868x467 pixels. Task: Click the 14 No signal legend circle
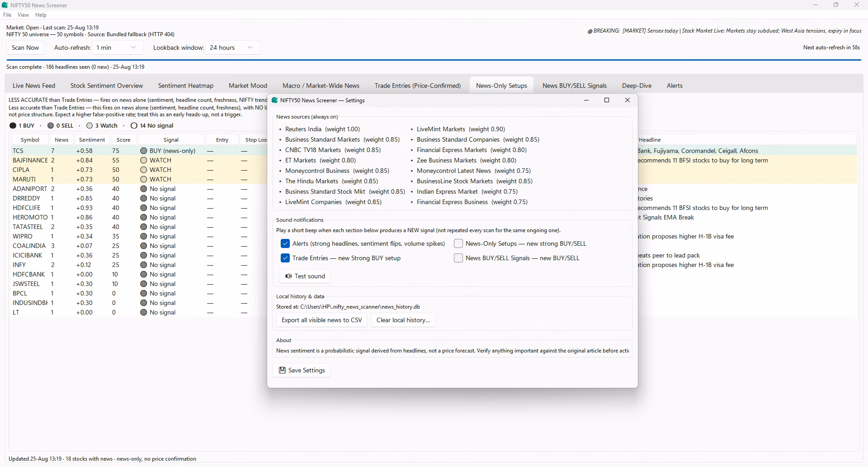click(x=134, y=126)
